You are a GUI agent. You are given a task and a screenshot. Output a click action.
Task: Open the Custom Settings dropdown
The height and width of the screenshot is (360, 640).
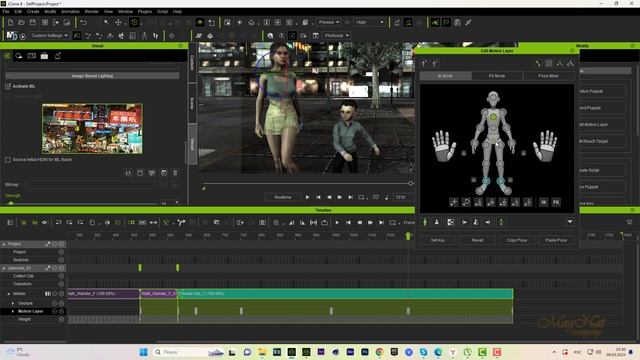coord(49,36)
